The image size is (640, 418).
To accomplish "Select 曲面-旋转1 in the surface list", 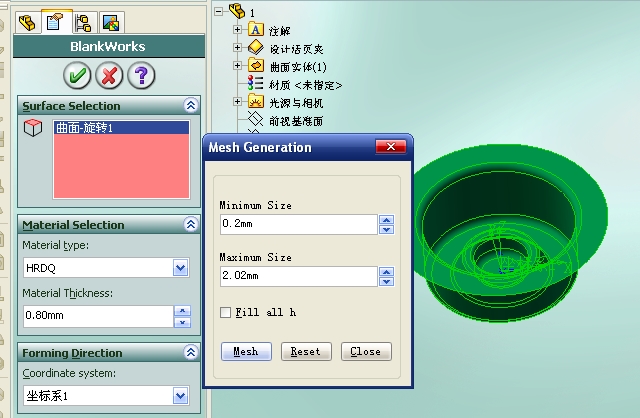I will [x=121, y=128].
